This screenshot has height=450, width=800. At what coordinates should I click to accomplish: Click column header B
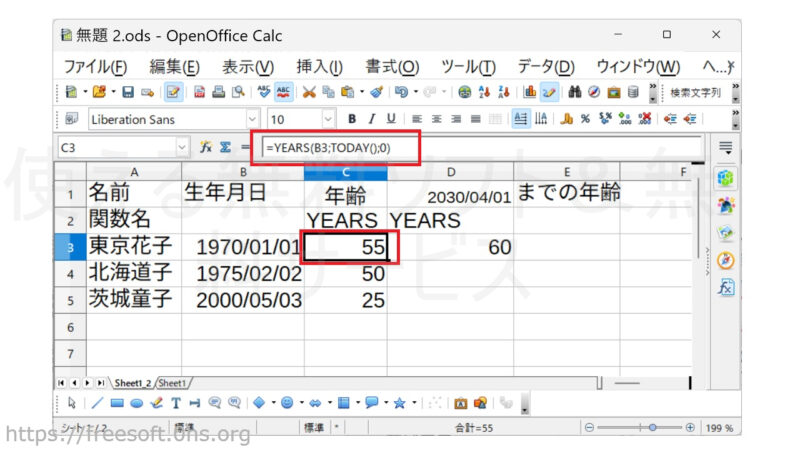tap(243, 172)
